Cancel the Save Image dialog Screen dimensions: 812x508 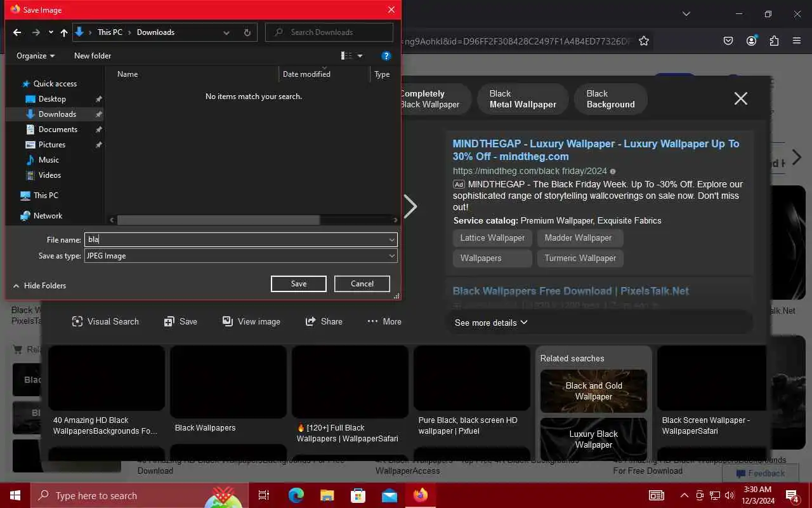pyautogui.click(x=362, y=284)
